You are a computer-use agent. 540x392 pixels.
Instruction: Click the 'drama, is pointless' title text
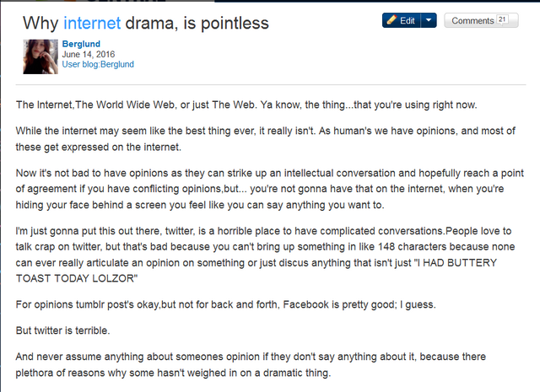[x=197, y=23]
